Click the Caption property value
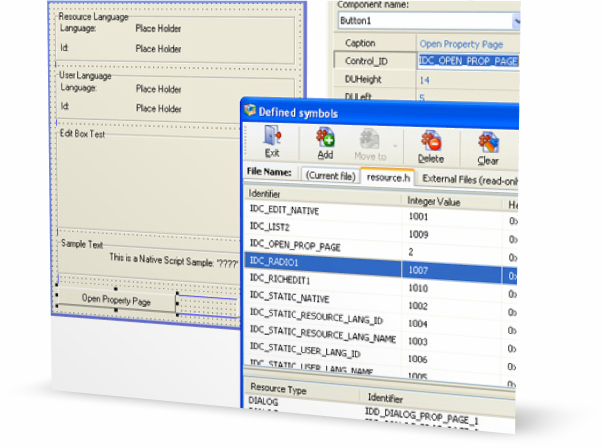Screen dimensions: 602x448 468,44
